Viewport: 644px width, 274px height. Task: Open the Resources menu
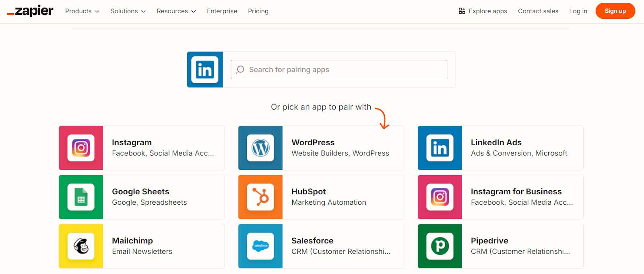tap(176, 11)
